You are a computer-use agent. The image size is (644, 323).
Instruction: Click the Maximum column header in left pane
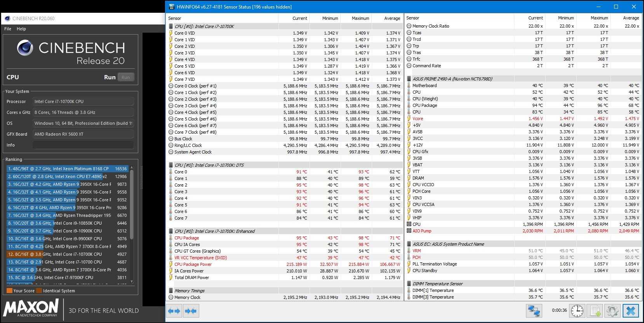point(360,18)
